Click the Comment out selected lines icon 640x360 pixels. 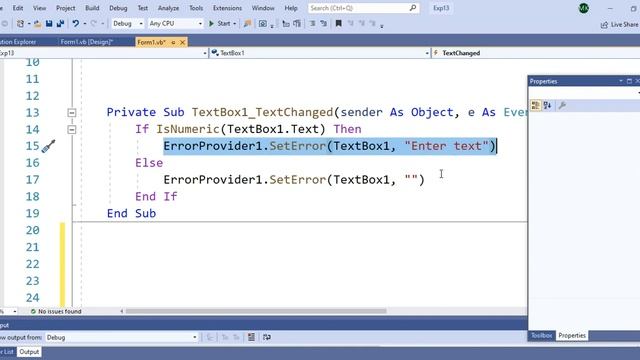312,24
